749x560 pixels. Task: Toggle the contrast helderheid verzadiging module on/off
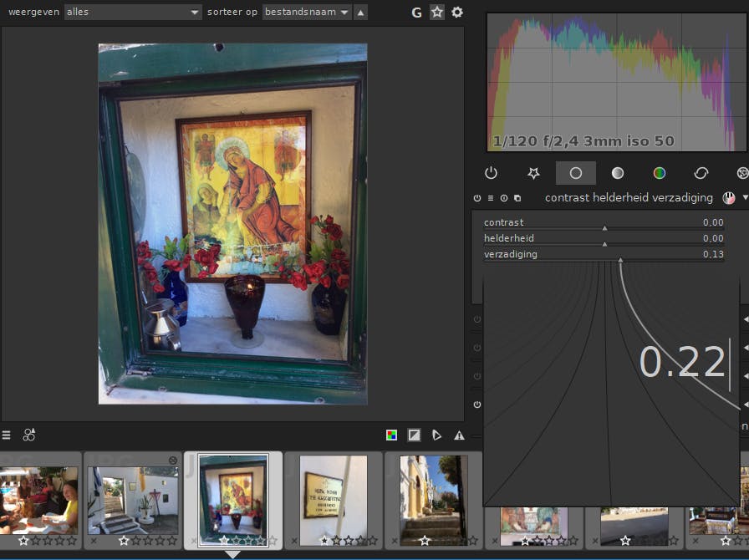click(477, 198)
